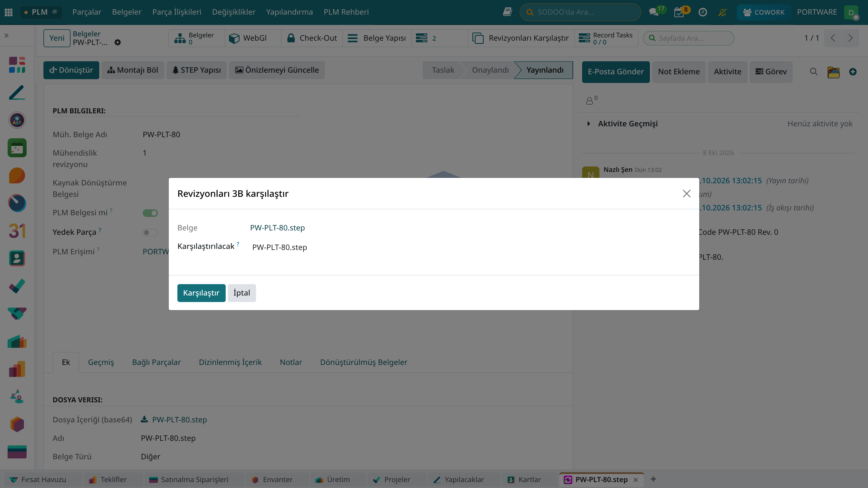Go to next record arrow
Image resolution: width=868 pixels, height=488 pixels.
pyautogui.click(x=850, y=38)
